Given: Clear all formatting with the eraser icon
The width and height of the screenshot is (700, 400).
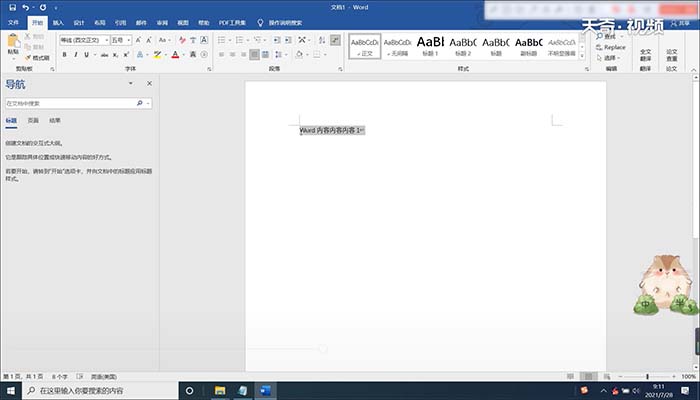Looking at the screenshot, I should pos(182,40).
